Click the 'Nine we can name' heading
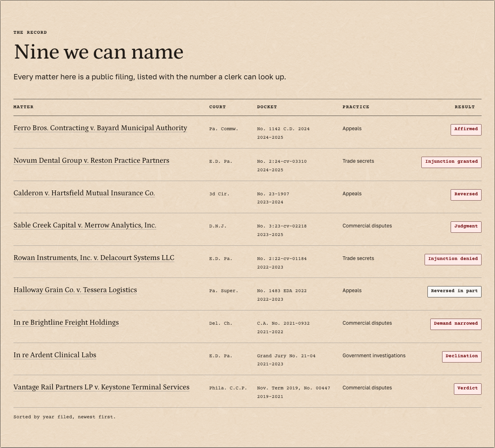 [x=99, y=52]
